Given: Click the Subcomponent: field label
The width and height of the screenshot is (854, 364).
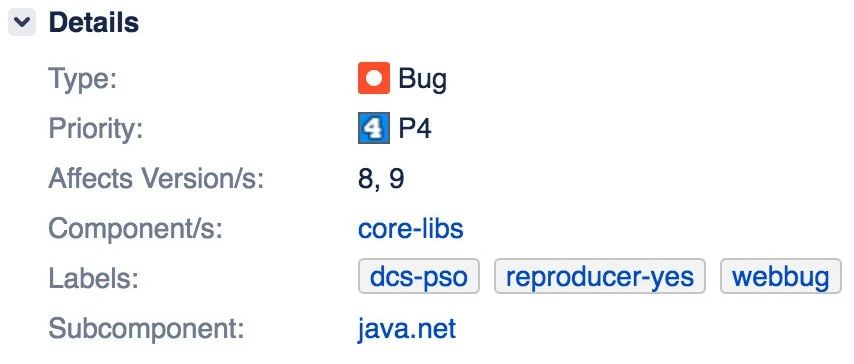Looking at the screenshot, I should click(146, 329).
